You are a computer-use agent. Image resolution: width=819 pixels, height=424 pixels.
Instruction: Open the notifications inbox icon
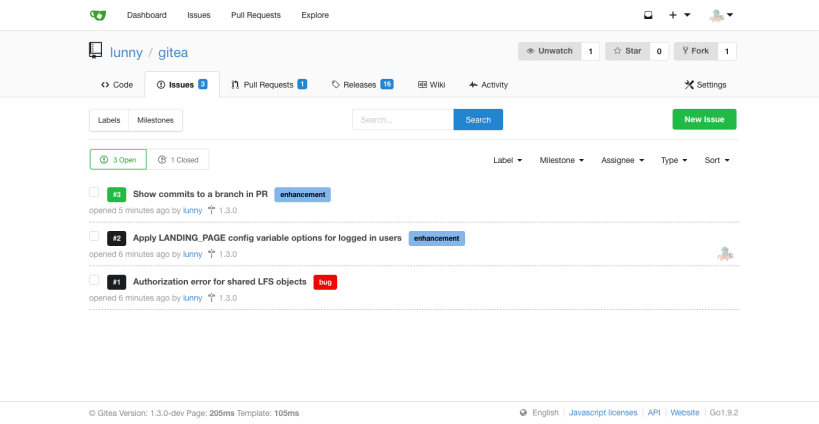coord(648,15)
